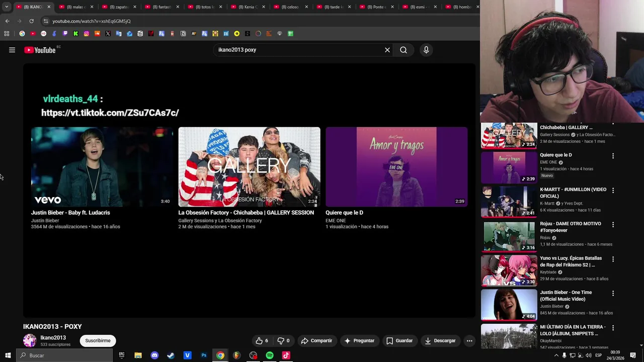
Task: Click the Compartir share button
Action: pyautogui.click(x=316, y=340)
